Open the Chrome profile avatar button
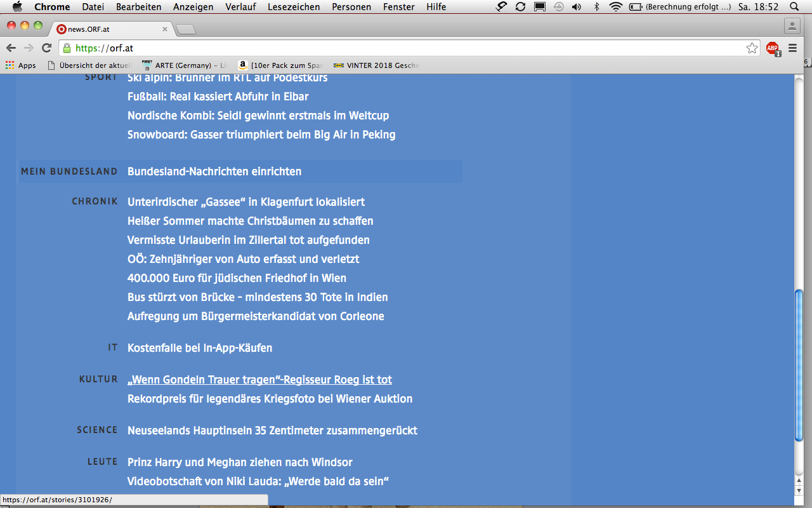The width and height of the screenshot is (812, 508). pos(792,26)
